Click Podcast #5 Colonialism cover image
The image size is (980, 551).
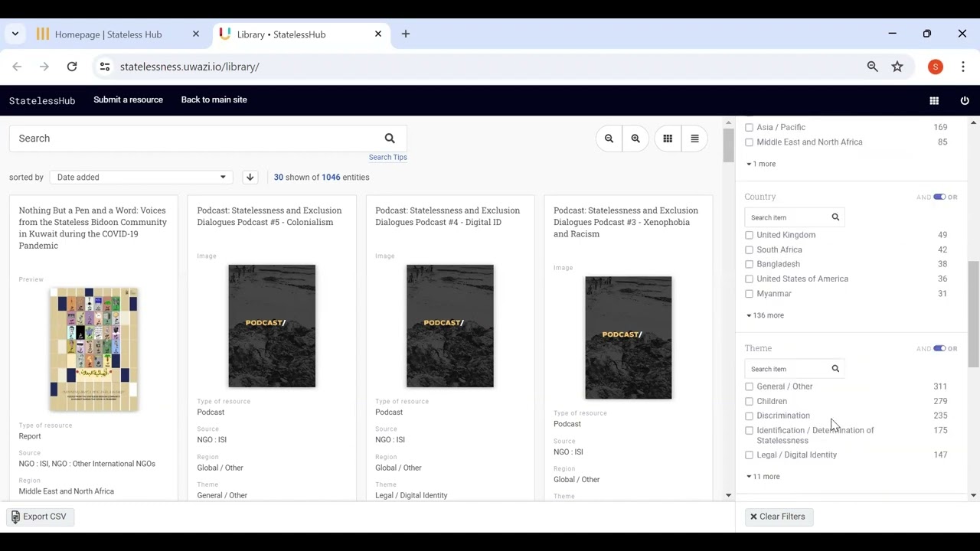(272, 326)
